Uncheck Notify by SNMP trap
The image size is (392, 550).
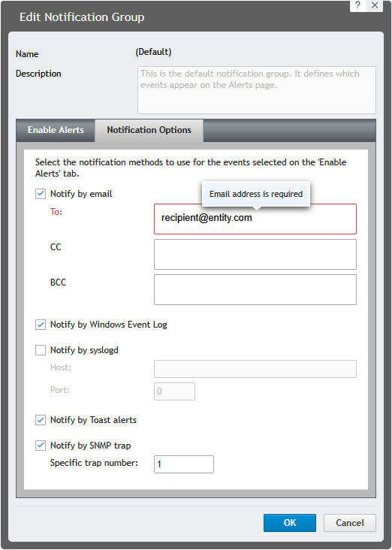tap(41, 446)
